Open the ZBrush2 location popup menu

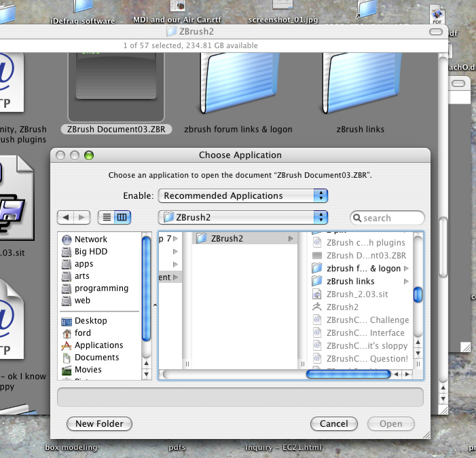(243, 217)
